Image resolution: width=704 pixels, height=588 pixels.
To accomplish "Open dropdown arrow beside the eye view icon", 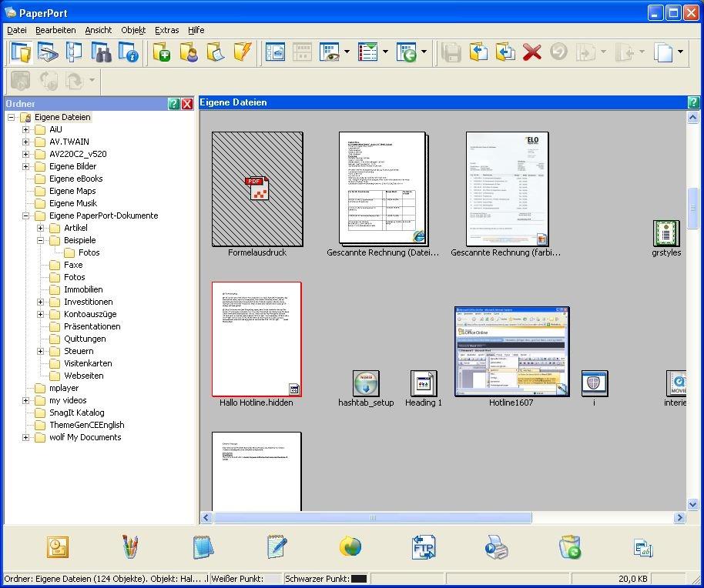I will click(347, 53).
